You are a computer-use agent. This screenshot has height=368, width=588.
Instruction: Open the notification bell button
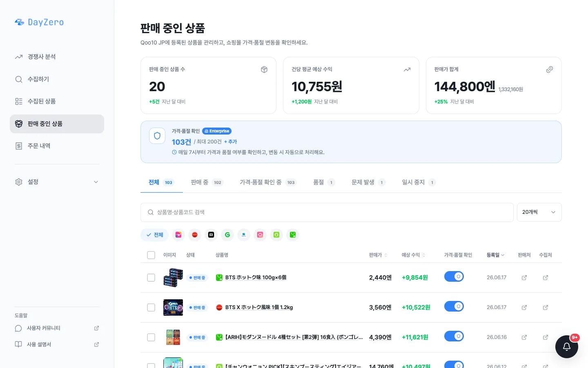point(567,347)
